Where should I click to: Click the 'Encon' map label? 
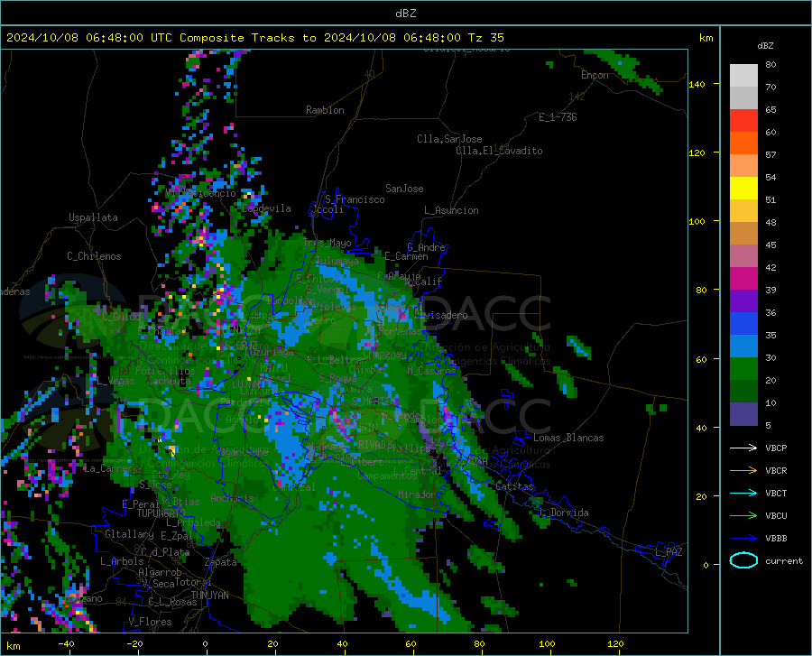[x=595, y=75]
